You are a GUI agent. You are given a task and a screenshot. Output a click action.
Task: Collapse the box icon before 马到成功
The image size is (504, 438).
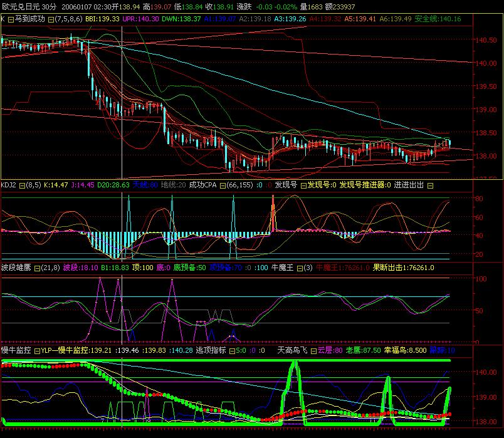tap(11, 19)
